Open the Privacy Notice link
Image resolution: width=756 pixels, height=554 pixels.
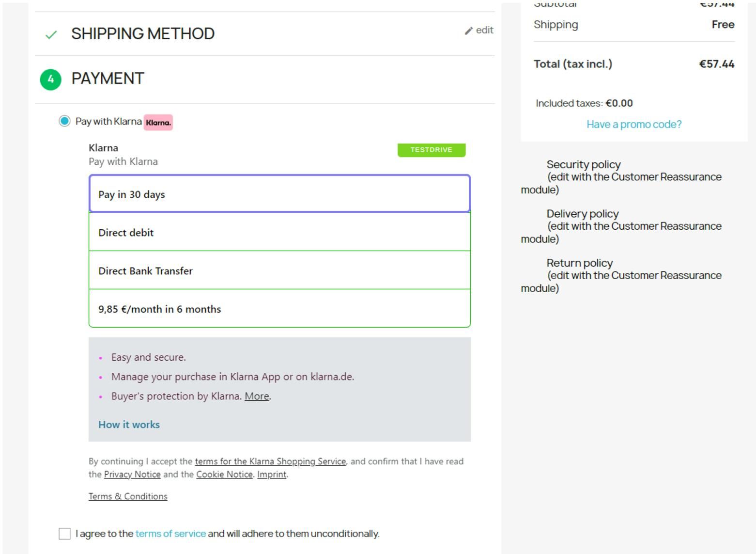click(x=132, y=475)
